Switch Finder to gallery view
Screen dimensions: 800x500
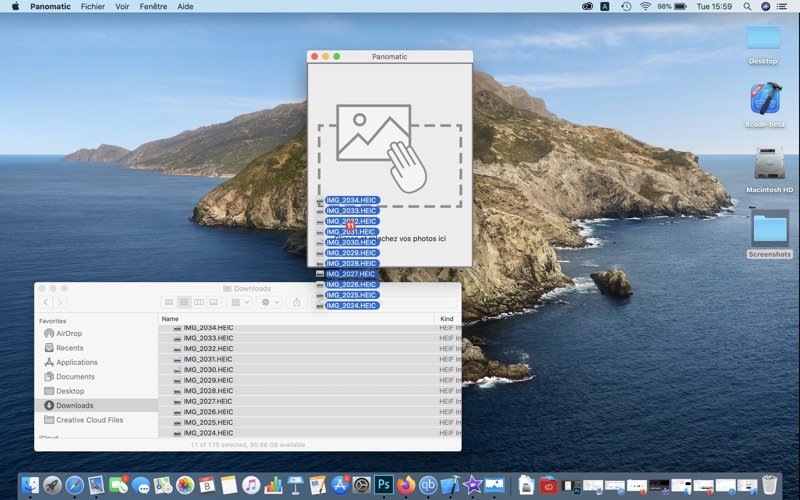[x=213, y=302]
